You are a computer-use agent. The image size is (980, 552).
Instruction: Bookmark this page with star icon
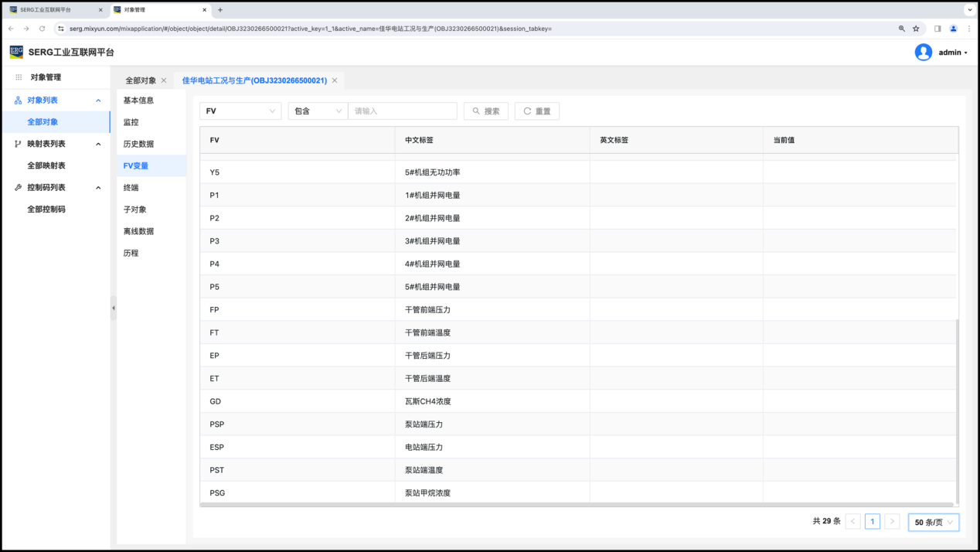(916, 29)
